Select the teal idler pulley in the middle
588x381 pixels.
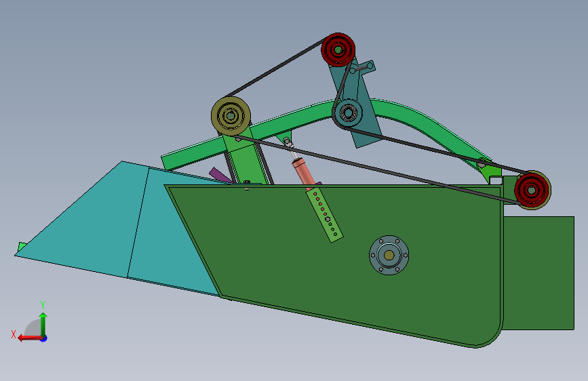(x=349, y=113)
